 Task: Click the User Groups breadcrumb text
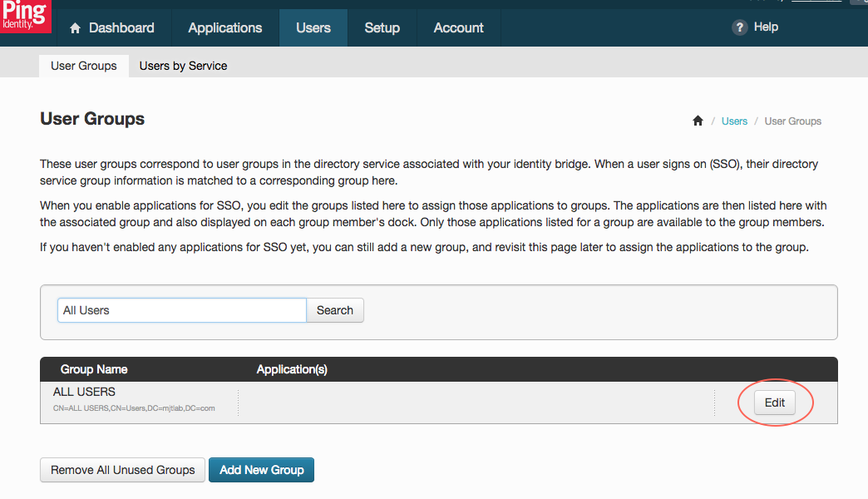792,121
